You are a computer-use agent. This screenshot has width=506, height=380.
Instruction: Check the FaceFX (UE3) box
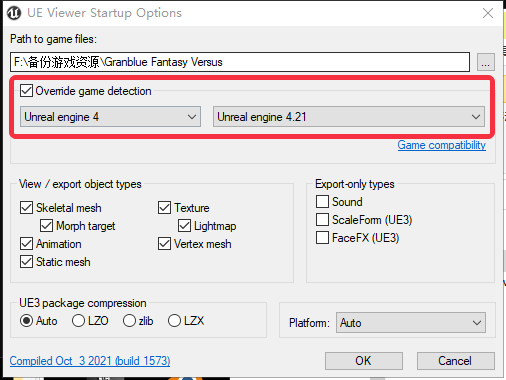(x=322, y=238)
